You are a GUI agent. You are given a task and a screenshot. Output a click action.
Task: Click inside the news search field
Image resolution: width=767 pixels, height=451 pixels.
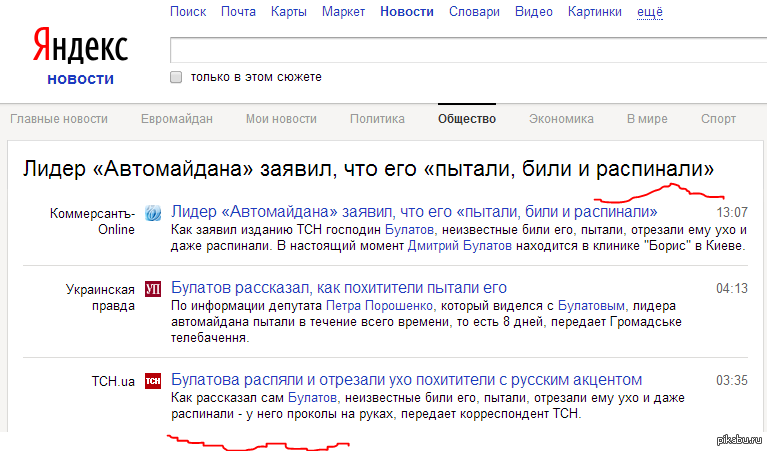point(465,50)
